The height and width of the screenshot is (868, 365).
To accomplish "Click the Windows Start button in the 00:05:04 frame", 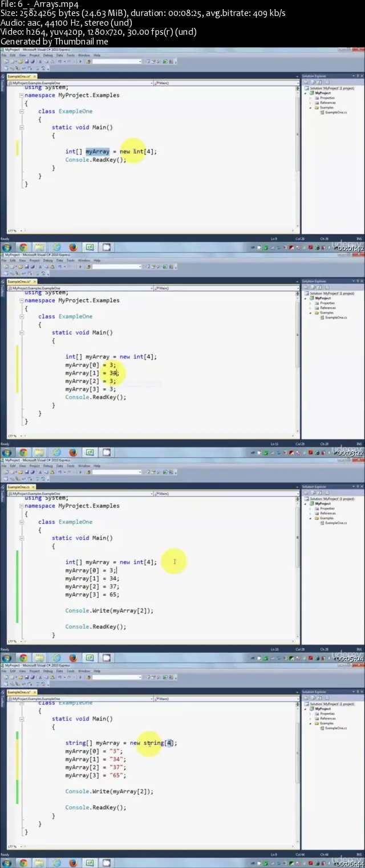I will [6, 658].
